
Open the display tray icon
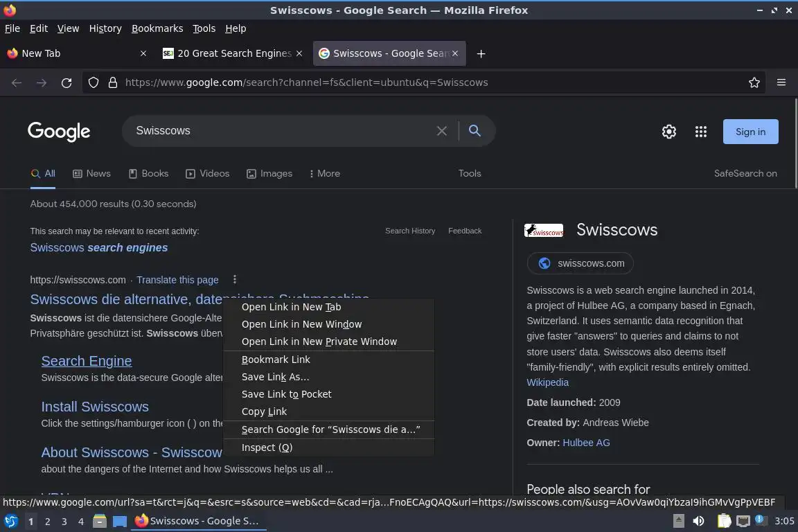743,521
